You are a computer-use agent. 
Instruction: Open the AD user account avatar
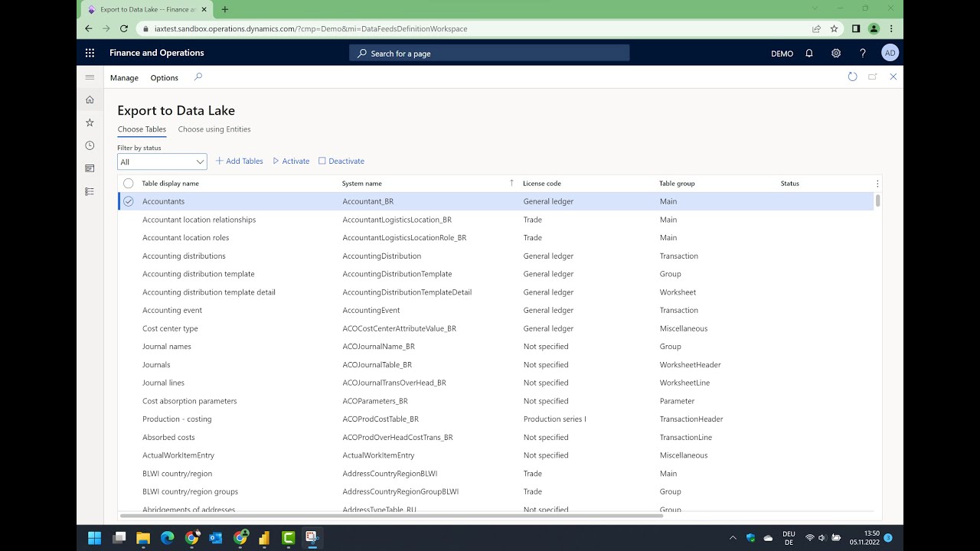[x=890, y=53]
